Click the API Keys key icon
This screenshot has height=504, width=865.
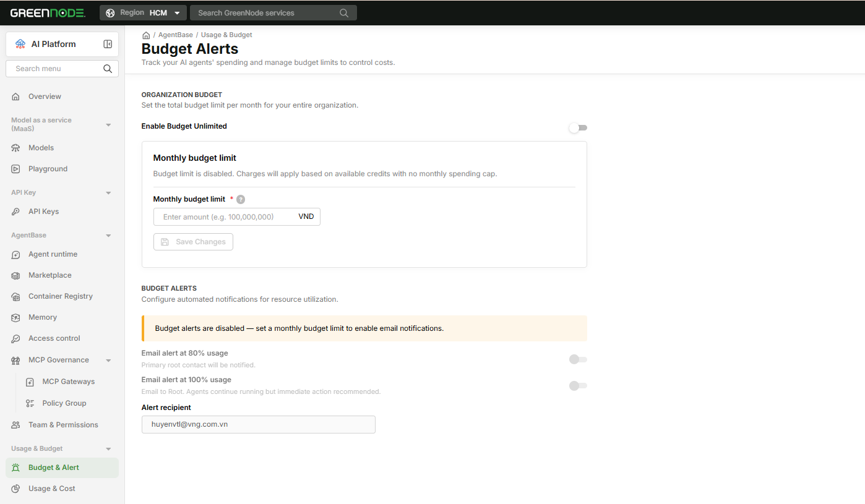(x=16, y=211)
